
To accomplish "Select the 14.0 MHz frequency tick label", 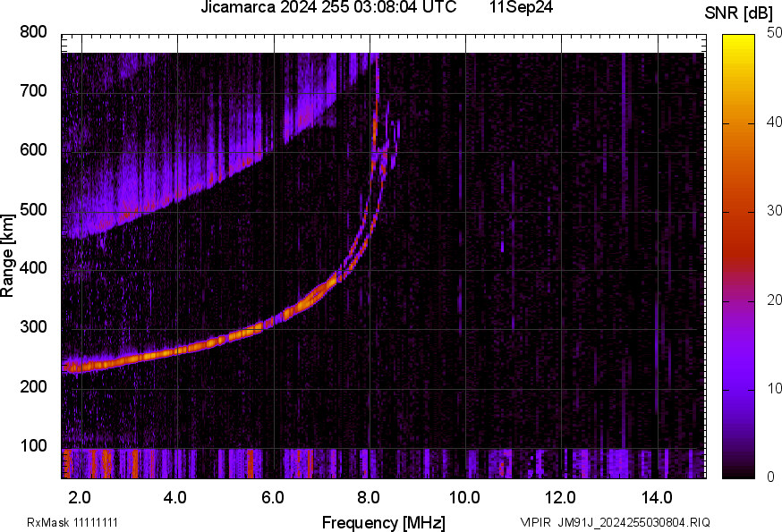I will coord(658,497).
